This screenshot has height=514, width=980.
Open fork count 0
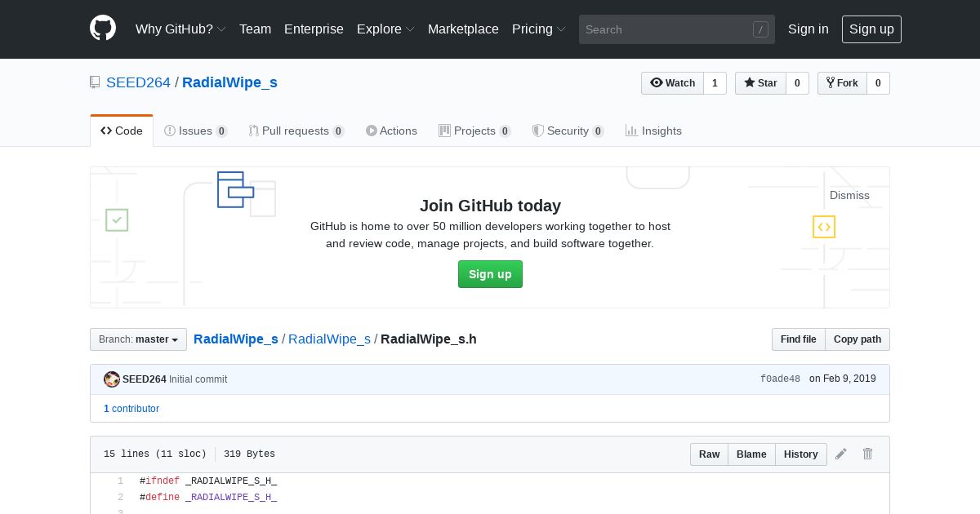point(878,83)
